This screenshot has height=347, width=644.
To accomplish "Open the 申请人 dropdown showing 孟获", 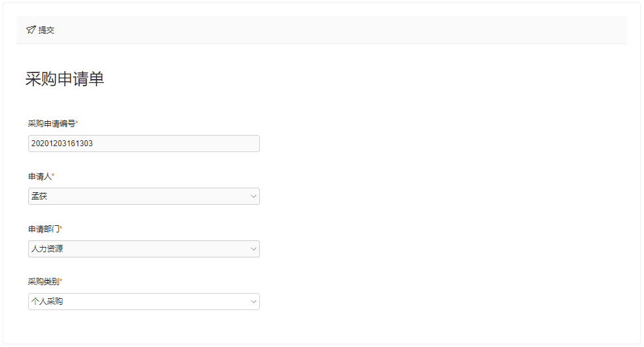I will (138, 196).
